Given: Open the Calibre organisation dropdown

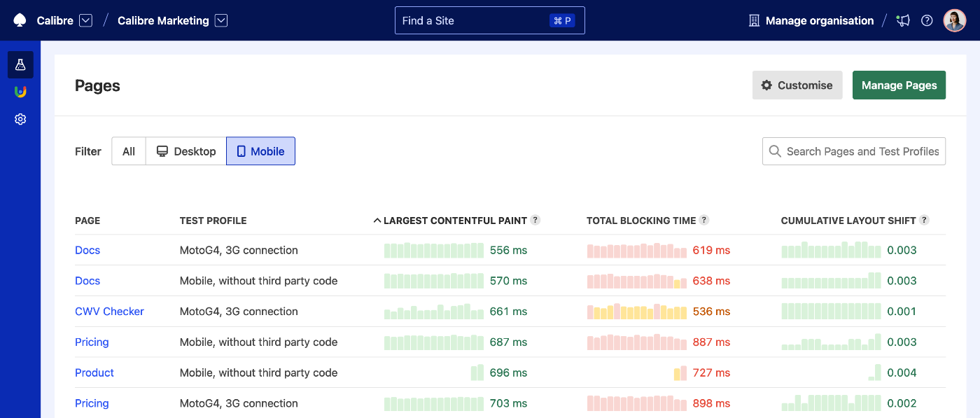Looking at the screenshot, I should [x=85, y=20].
